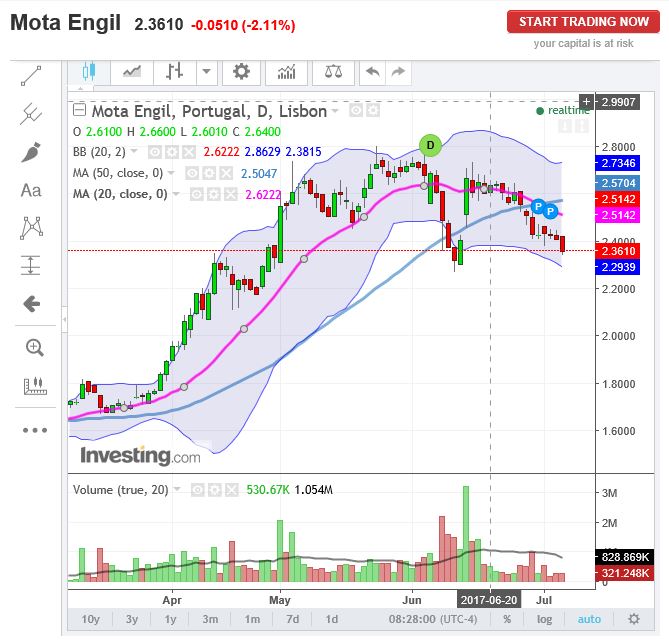Select the XABCD pattern tool

click(31, 227)
